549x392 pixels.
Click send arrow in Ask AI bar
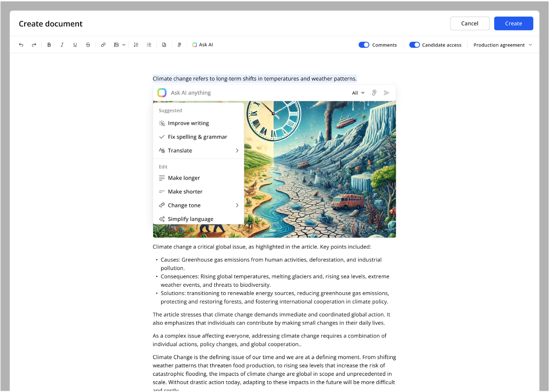pyautogui.click(x=387, y=93)
